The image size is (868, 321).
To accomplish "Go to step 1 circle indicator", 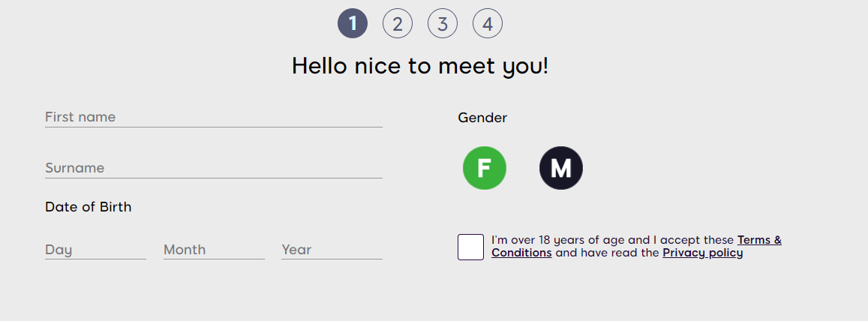I will point(353,24).
